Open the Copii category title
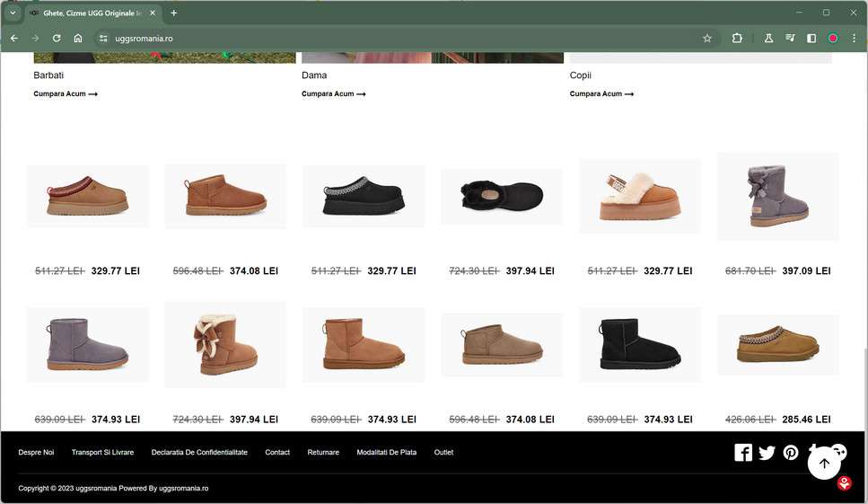The image size is (868, 504). tap(580, 75)
